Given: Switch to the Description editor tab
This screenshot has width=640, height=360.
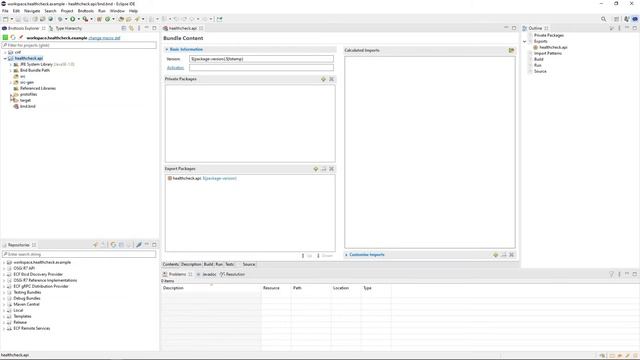Looking at the screenshot, I should (191, 264).
